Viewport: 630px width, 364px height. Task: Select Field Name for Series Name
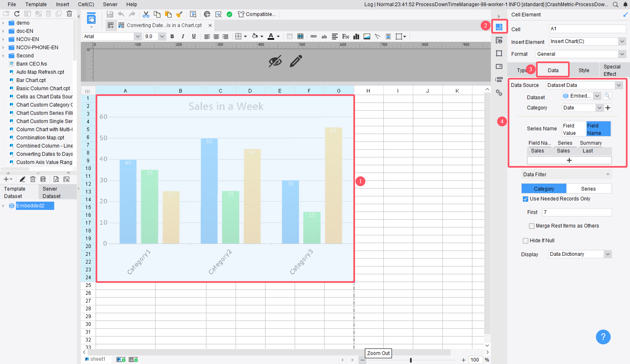598,129
